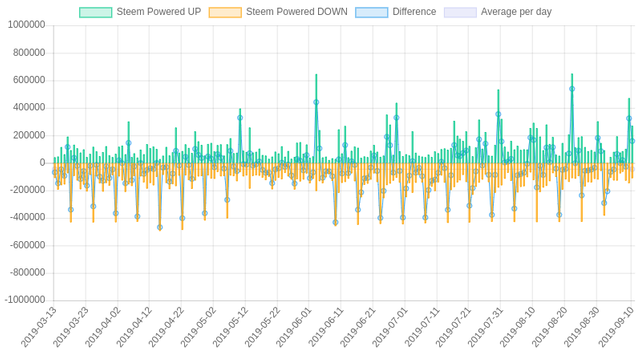Viewport: 640px width, 361px height.
Task: Select the 0 y-axis label
Action: (x=42, y=163)
